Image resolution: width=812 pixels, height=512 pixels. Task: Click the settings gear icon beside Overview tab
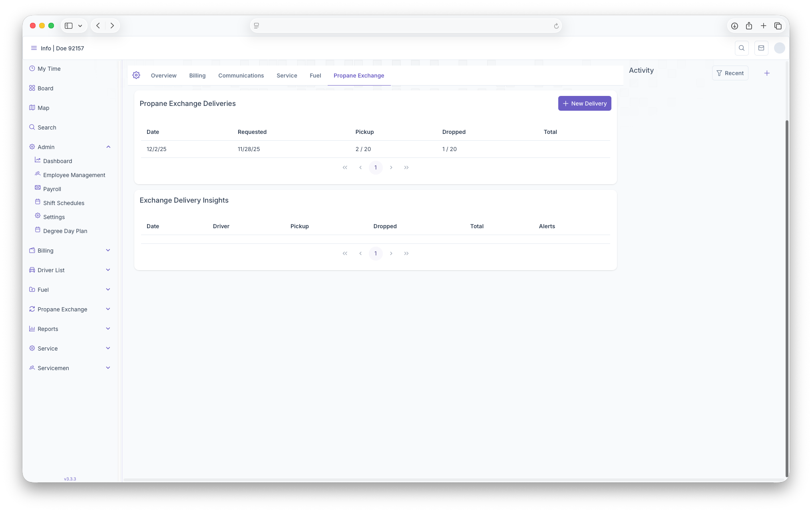click(136, 75)
